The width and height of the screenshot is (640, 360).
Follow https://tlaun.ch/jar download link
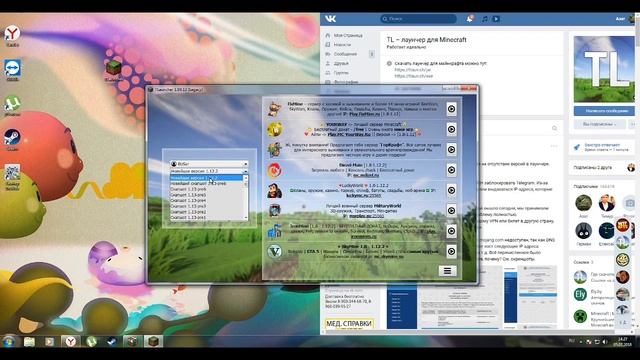point(413,70)
